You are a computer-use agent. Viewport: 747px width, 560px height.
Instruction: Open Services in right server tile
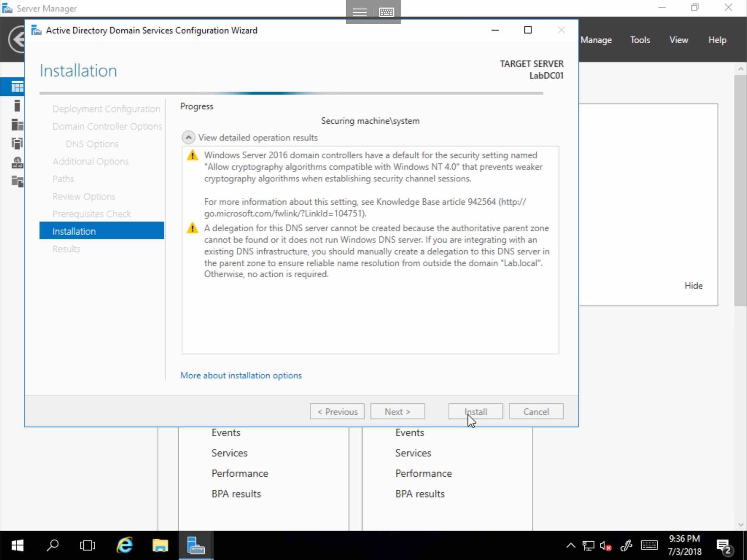[x=413, y=453]
